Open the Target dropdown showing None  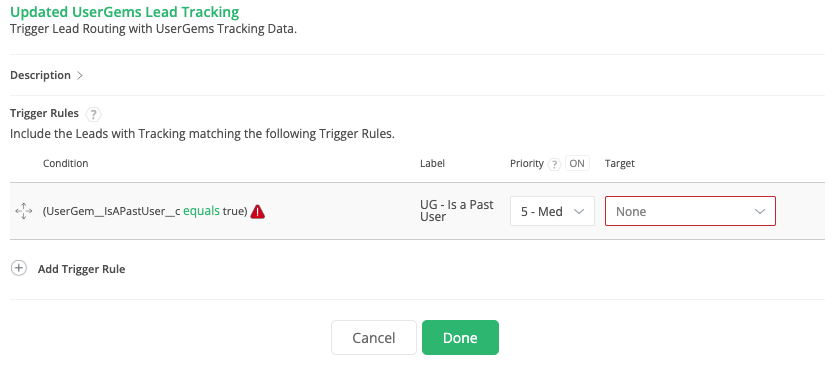coord(690,211)
